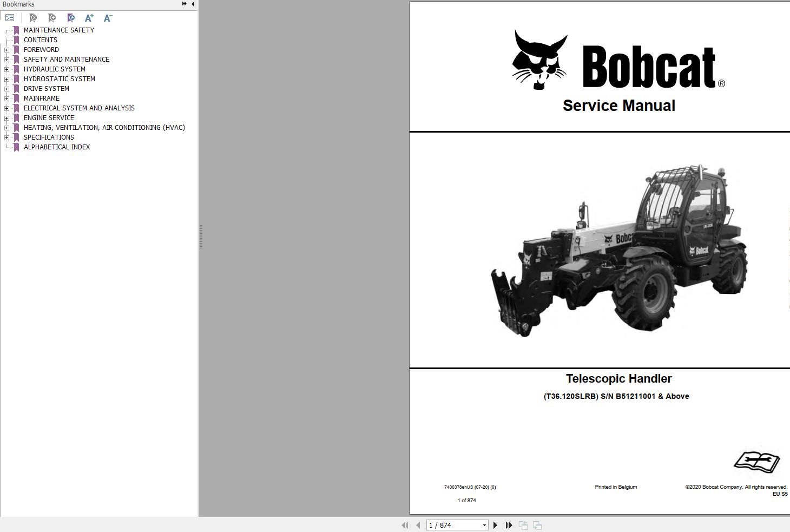Go to the previous page

[x=418, y=525]
